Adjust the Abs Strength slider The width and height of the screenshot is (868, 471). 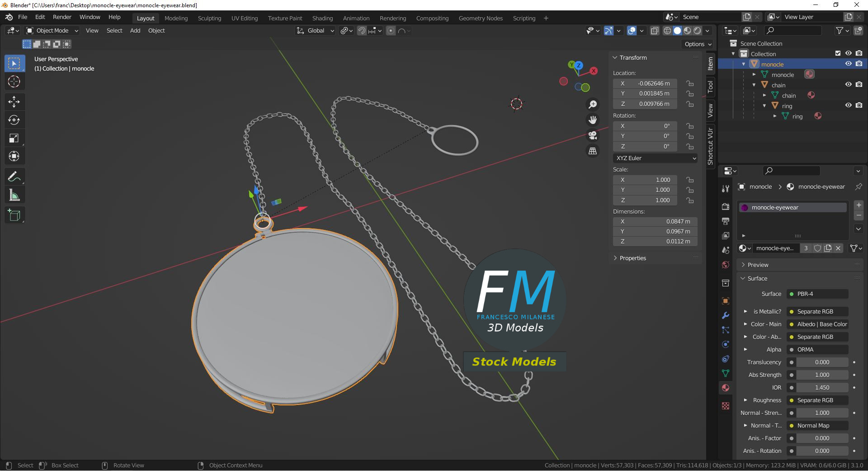[822, 375]
